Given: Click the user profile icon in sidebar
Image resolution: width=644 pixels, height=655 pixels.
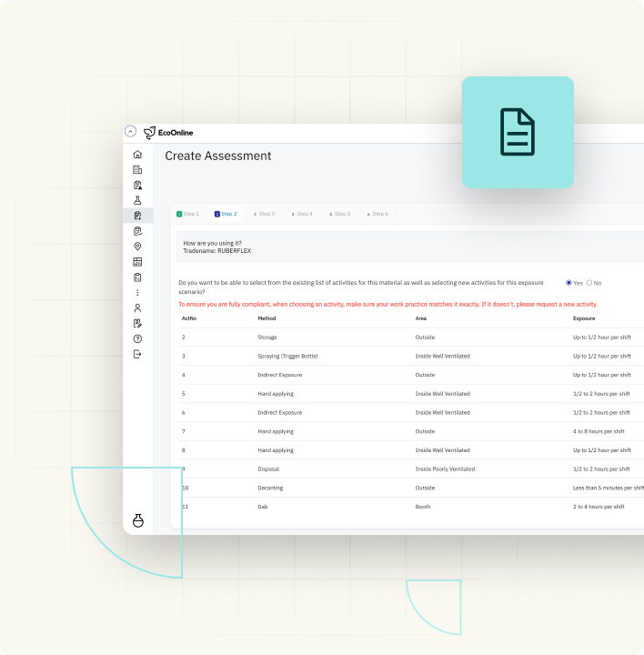Looking at the screenshot, I should pyautogui.click(x=137, y=308).
